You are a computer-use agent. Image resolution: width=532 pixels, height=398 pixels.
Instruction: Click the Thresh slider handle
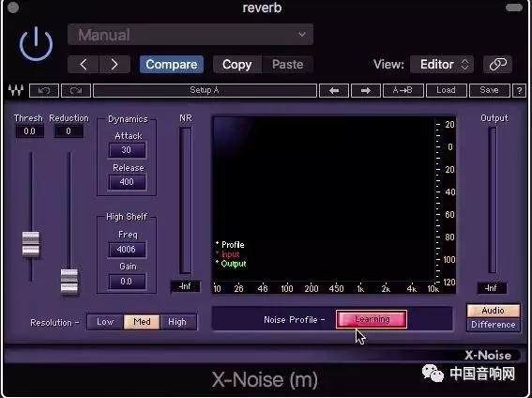click(31, 244)
